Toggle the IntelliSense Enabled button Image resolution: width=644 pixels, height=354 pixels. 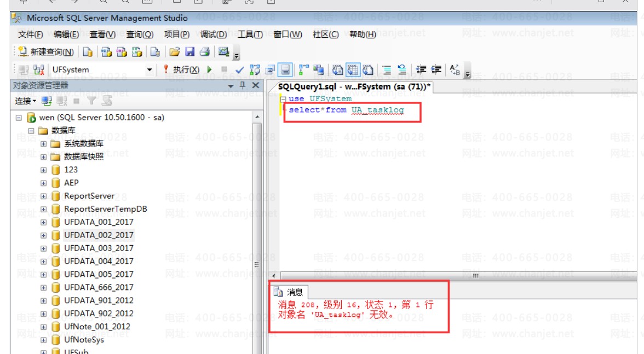click(x=285, y=69)
